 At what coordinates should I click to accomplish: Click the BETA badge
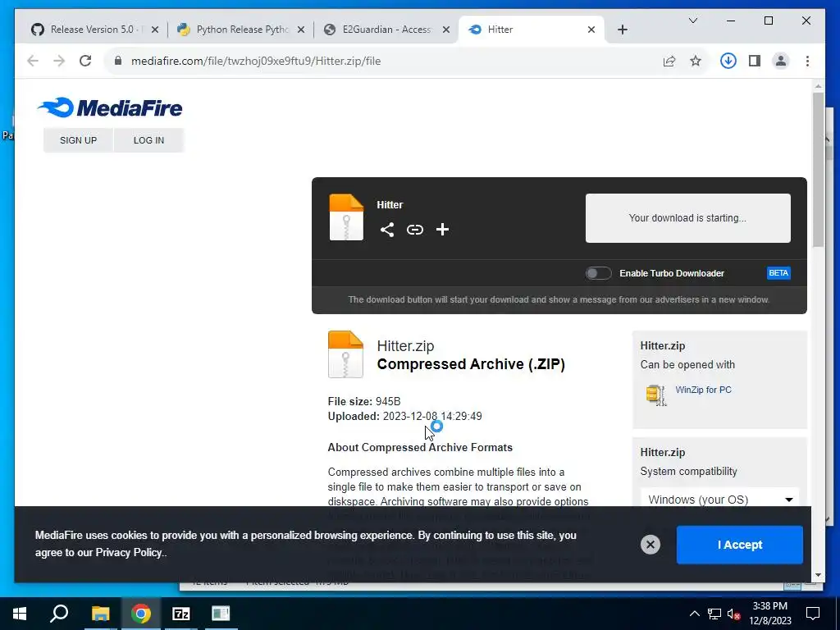point(778,273)
